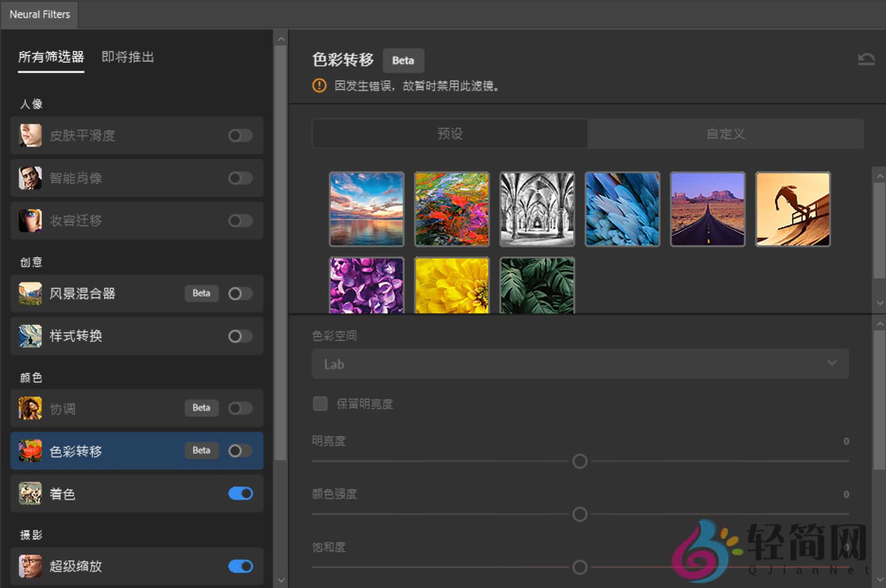Enable the 色彩转移 filter toggle switch

coord(240,451)
